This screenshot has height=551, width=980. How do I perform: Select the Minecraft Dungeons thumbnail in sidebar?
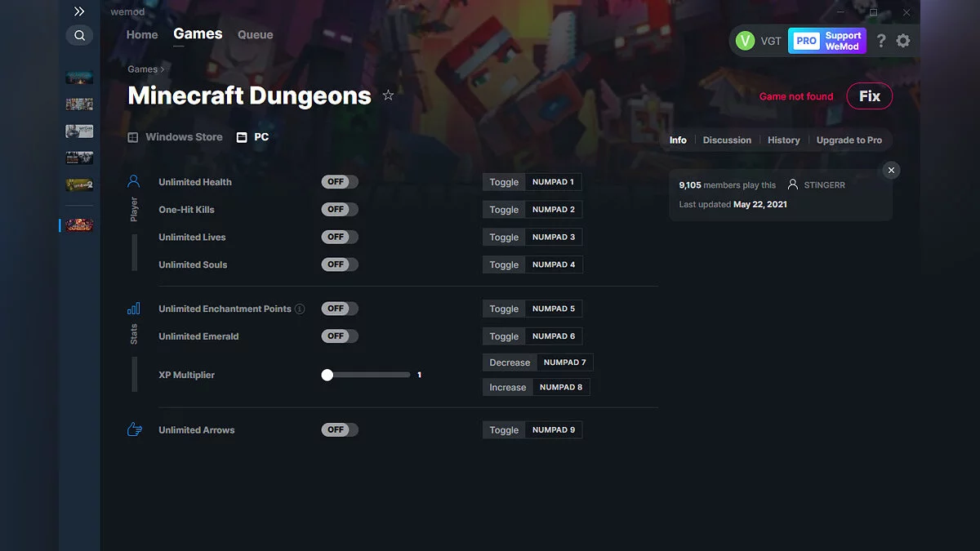[79, 224]
